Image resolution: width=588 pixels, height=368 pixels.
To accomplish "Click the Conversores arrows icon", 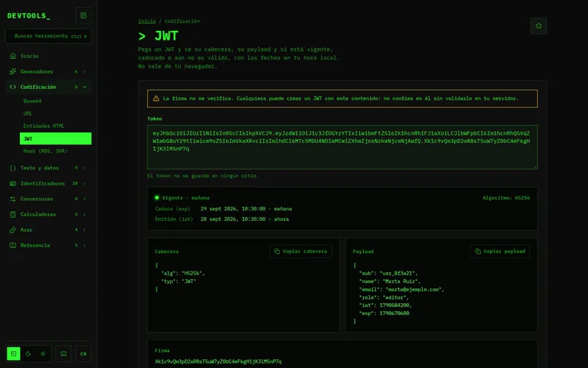I will 12,199.
